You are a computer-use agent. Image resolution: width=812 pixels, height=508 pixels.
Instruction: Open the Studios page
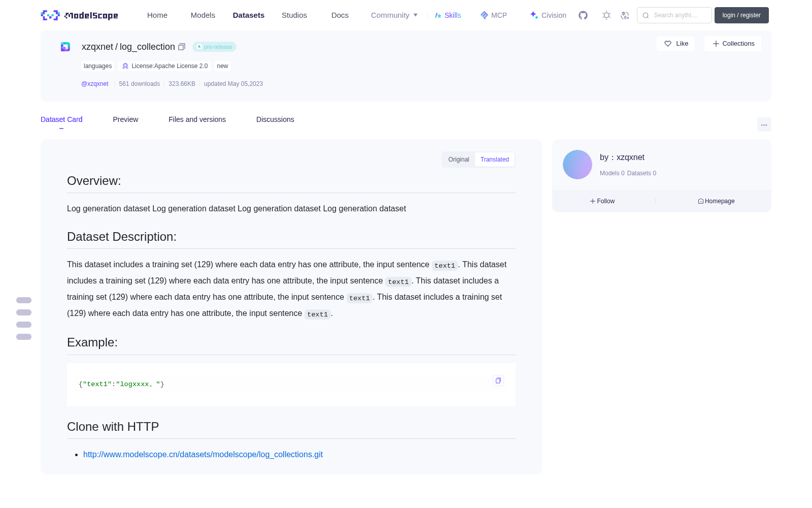(294, 15)
